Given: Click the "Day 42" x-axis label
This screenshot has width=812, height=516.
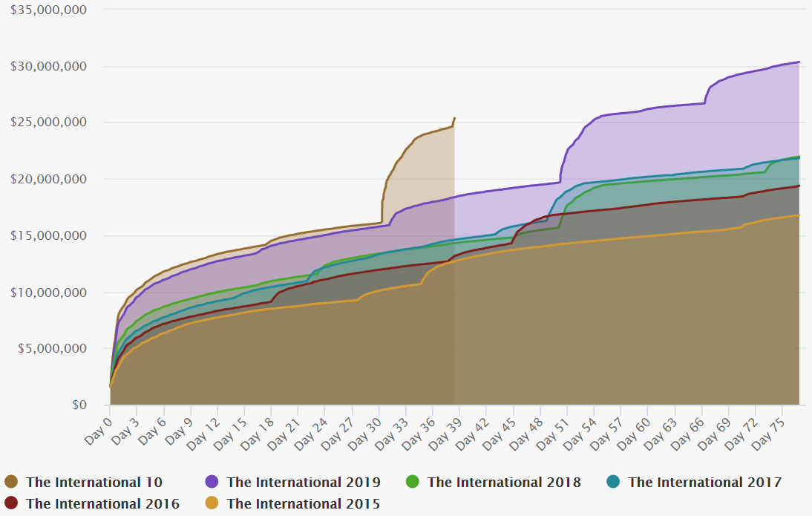Looking at the screenshot, I should pos(473,433).
